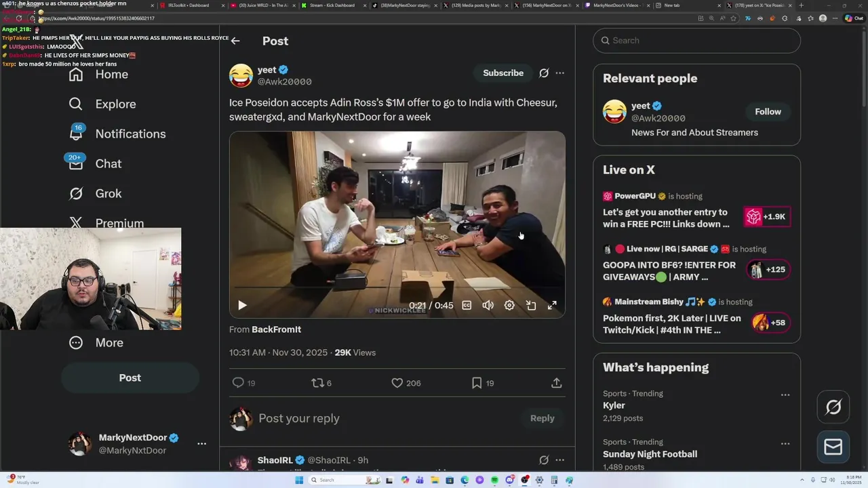The height and width of the screenshot is (488, 868).
Task: Open File Explorer from the taskbar
Action: coord(435,480)
